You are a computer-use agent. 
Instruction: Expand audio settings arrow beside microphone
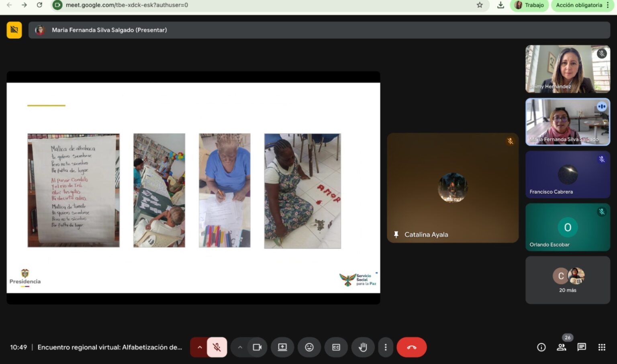pos(200,347)
